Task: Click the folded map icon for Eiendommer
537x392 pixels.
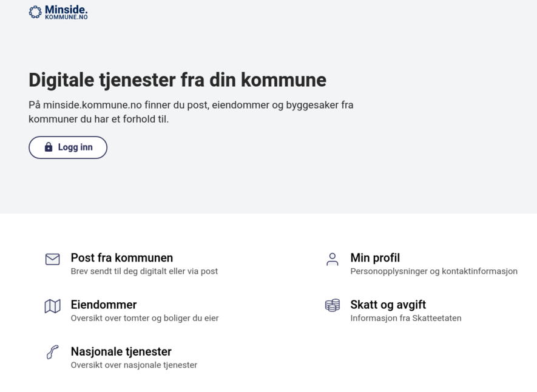Action: coord(52,306)
